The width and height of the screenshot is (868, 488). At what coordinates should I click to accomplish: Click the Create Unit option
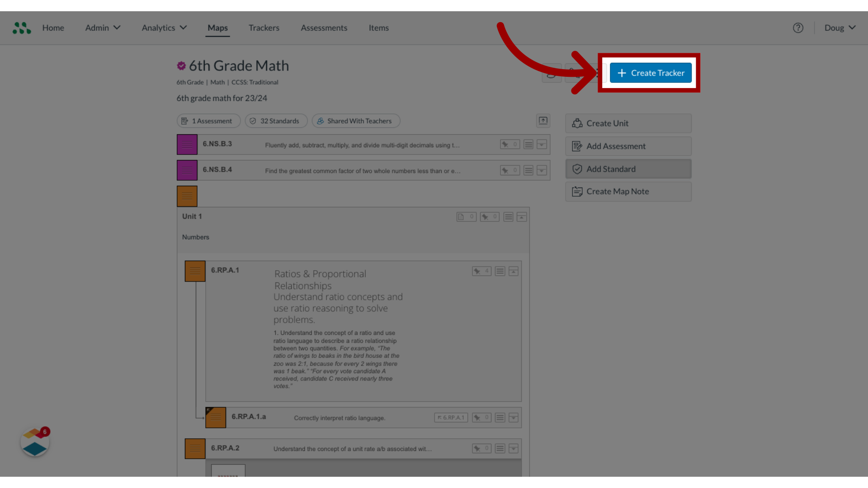(x=628, y=123)
